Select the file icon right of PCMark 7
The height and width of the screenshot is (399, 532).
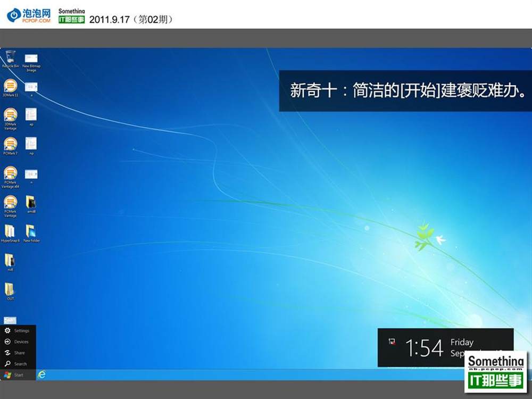[31, 146]
